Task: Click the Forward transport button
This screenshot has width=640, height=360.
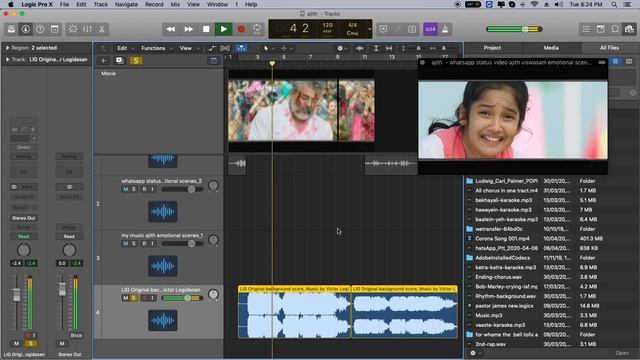Action: [189, 29]
